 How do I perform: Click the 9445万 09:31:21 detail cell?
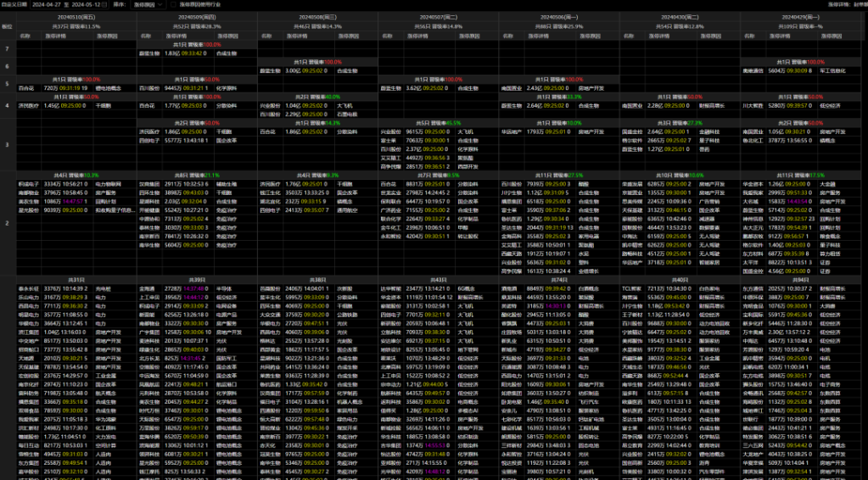point(187,88)
